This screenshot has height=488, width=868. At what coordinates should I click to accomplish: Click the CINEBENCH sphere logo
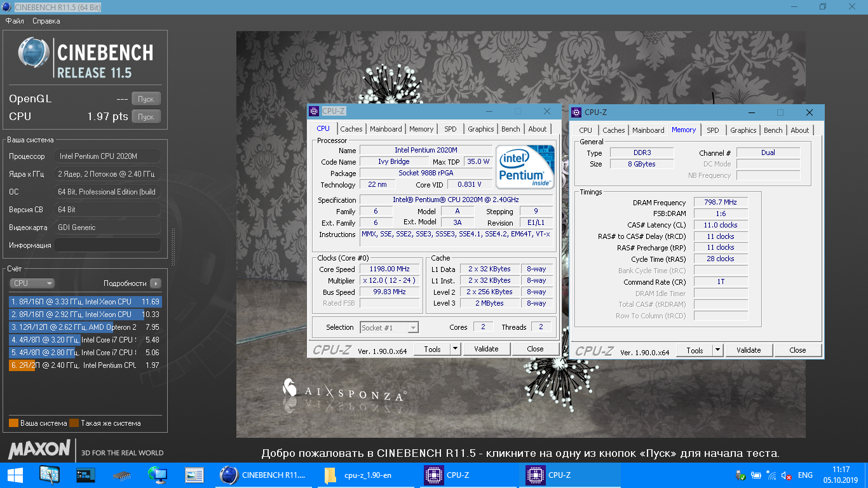coord(34,53)
